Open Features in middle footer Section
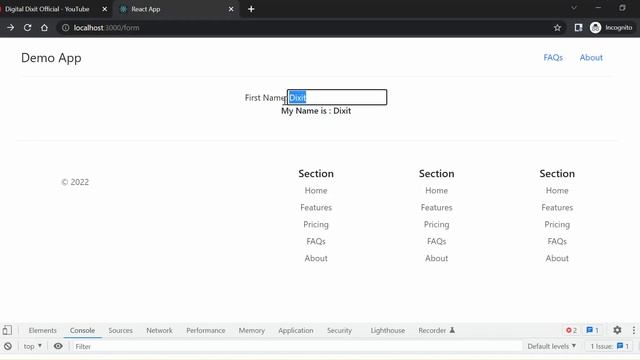This screenshot has width=640, height=360. (x=436, y=207)
